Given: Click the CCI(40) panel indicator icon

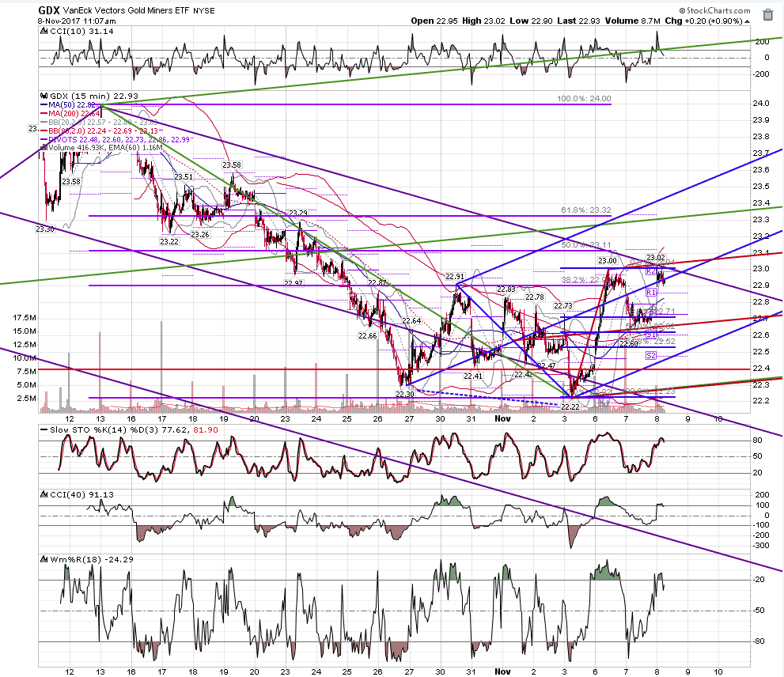Looking at the screenshot, I should click(44, 494).
